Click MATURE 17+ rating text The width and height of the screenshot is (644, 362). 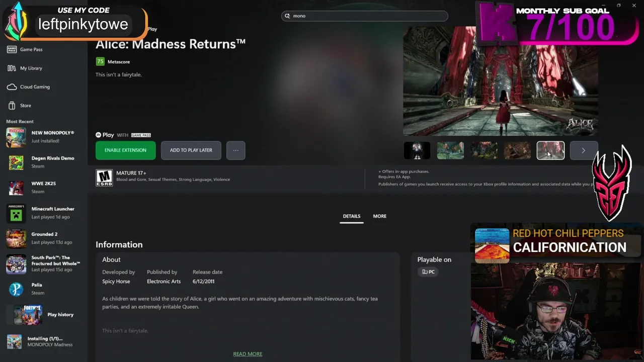(131, 173)
